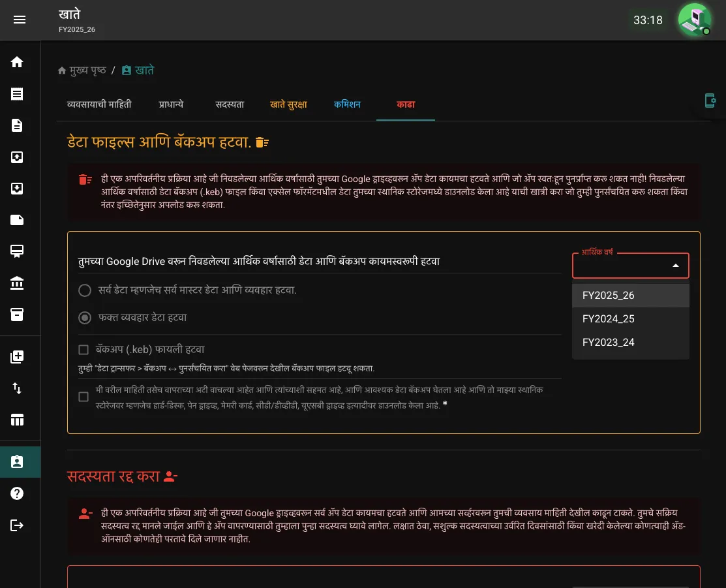Open the second download-box icon in sidebar
726x588 pixels.
(x=17, y=189)
